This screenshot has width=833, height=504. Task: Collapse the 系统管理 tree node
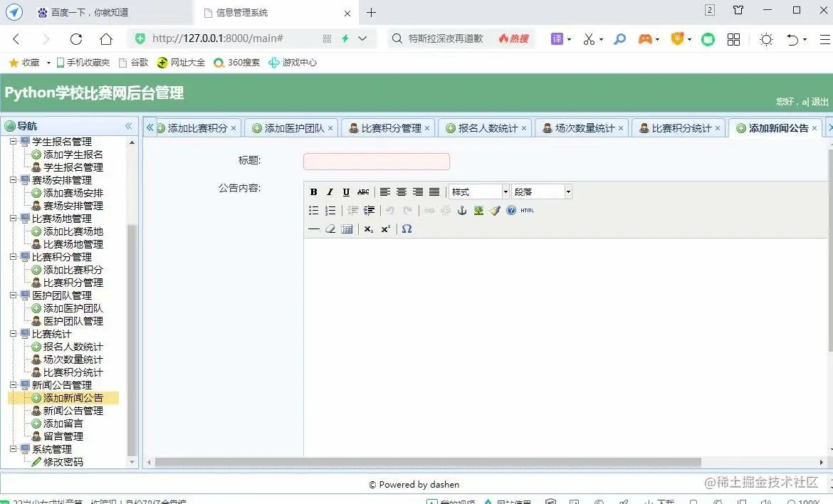pos(14,448)
